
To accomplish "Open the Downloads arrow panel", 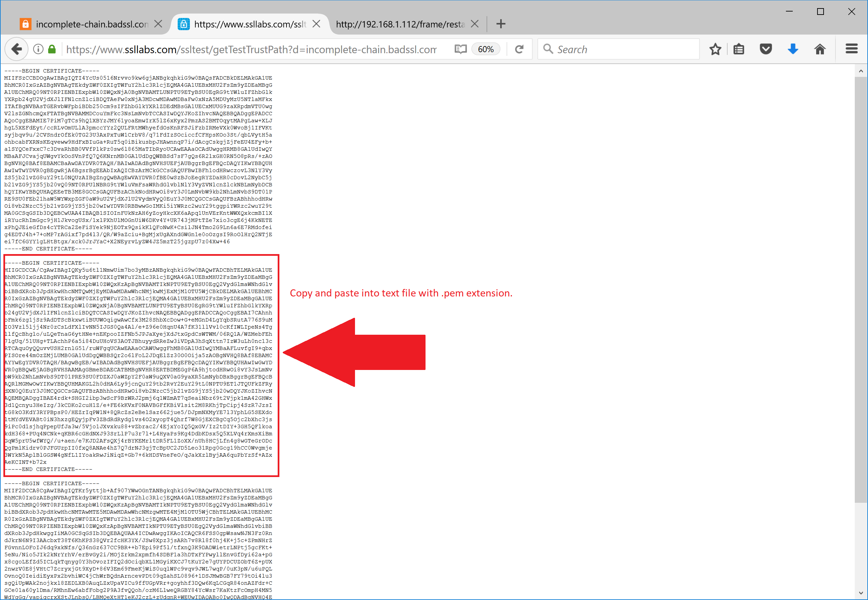I will [x=793, y=49].
